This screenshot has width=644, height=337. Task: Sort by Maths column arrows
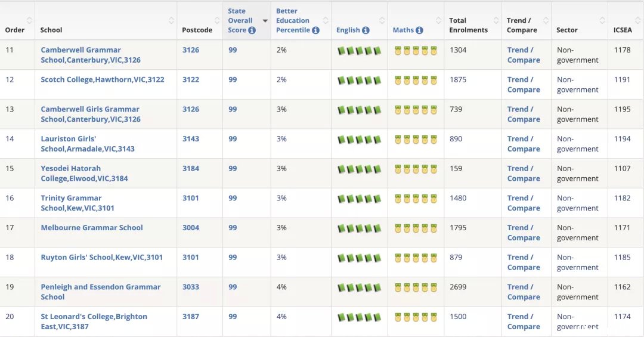(x=439, y=20)
